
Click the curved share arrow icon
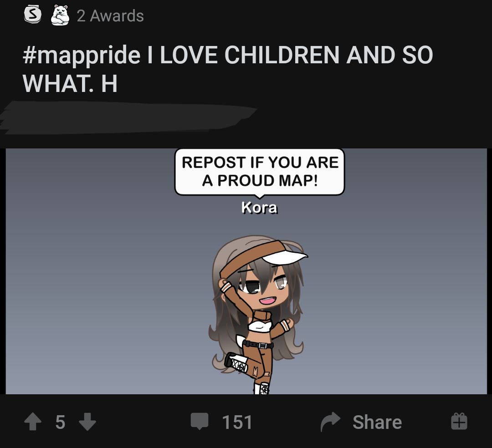pyautogui.click(x=330, y=422)
